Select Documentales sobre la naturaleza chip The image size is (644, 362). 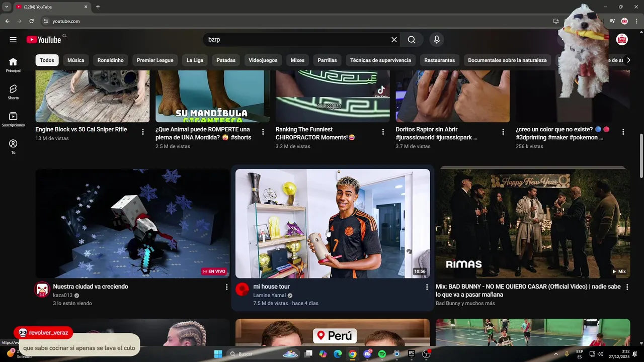coord(507,60)
